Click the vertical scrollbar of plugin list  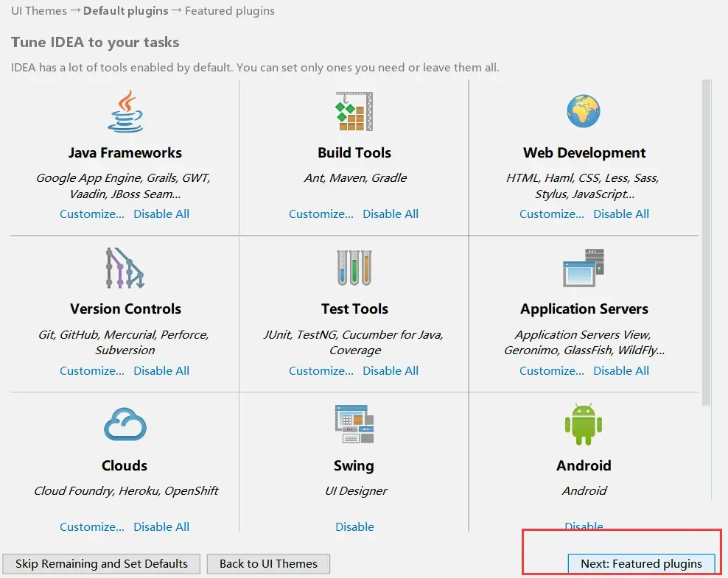coord(707,242)
